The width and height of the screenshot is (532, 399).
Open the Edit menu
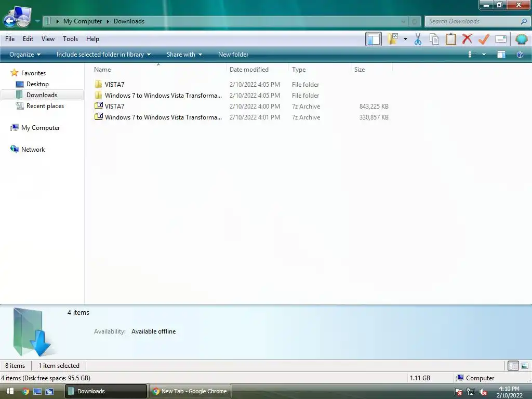pyautogui.click(x=28, y=38)
